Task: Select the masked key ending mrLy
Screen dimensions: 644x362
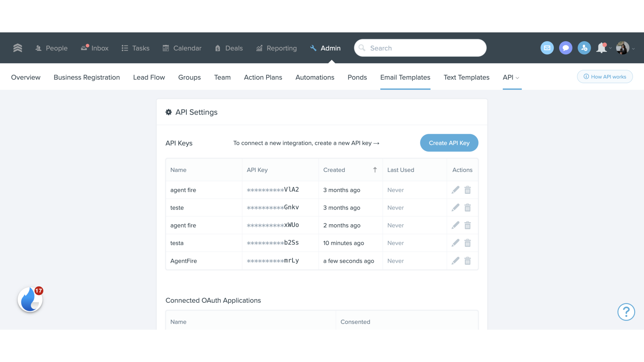Action: 273,260
